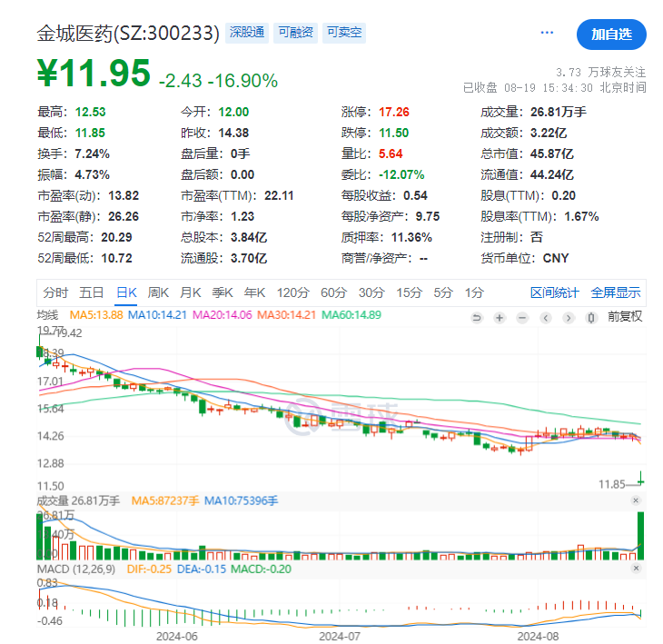Switch to the 分时 chart tab
The width and height of the screenshot is (663, 644).
pos(55,292)
